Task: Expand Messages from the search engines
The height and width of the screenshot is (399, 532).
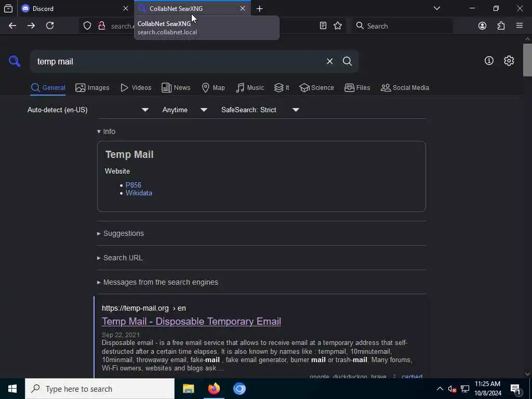Action: [157, 282]
